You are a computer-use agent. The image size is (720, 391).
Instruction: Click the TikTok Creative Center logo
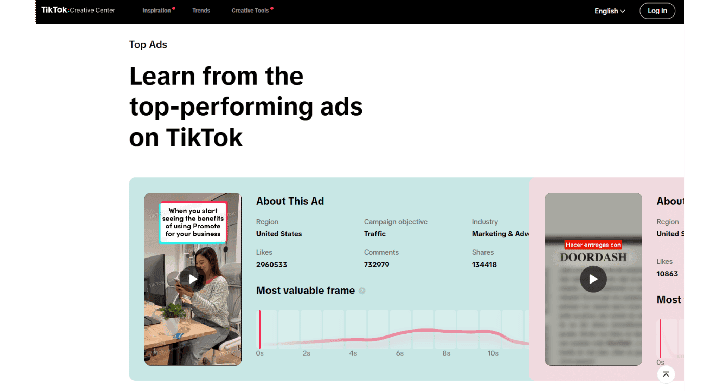78,10
